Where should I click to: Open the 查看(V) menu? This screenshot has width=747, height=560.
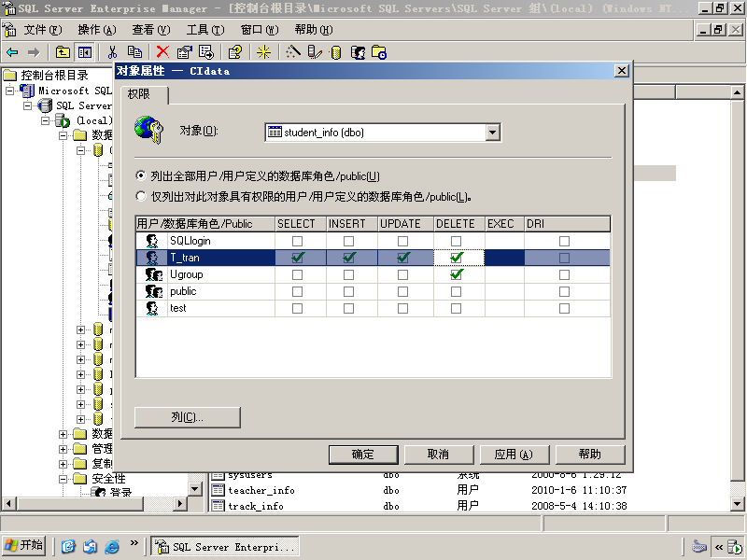(151, 30)
